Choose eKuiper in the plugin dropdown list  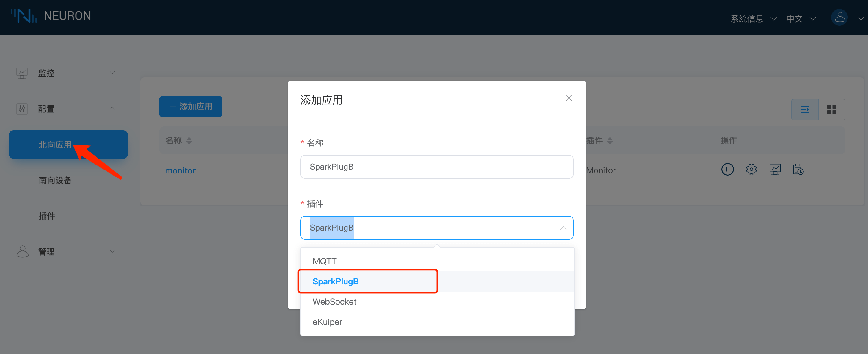click(x=327, y=322)
